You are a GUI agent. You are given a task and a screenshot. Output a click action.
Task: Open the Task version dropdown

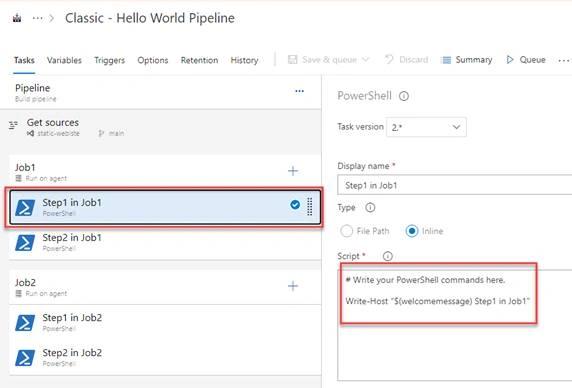coord(426,127)
